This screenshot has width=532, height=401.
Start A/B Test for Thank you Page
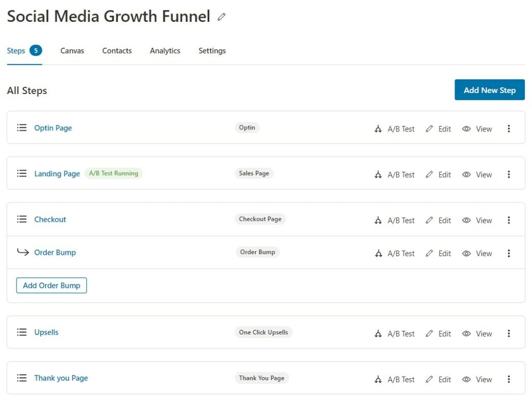[x=395, y=380]
